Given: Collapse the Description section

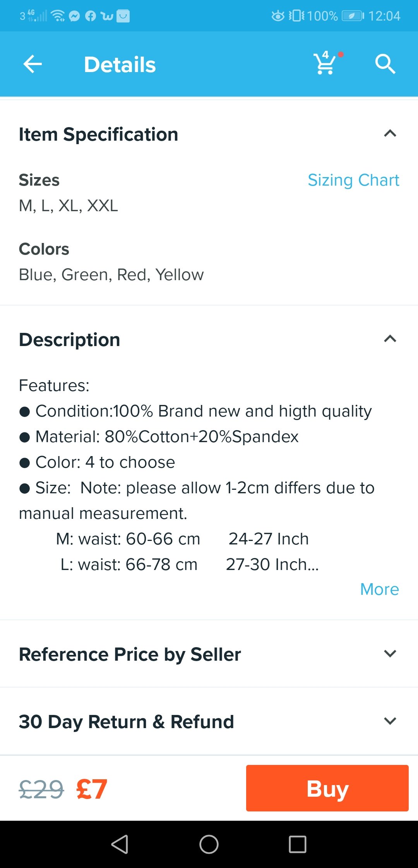Looking at the screenshot, I should tap(390, 339).
